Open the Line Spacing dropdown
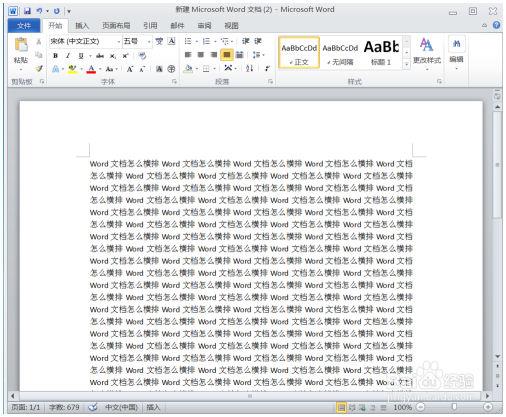Viewport: 506px width, 417px height. click(258, 55)
